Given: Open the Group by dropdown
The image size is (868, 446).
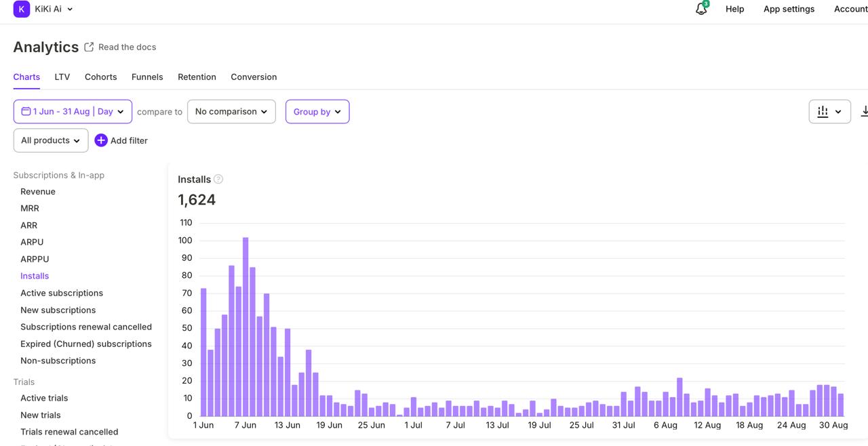Looking at the screenshot, I should coord(317,111).
